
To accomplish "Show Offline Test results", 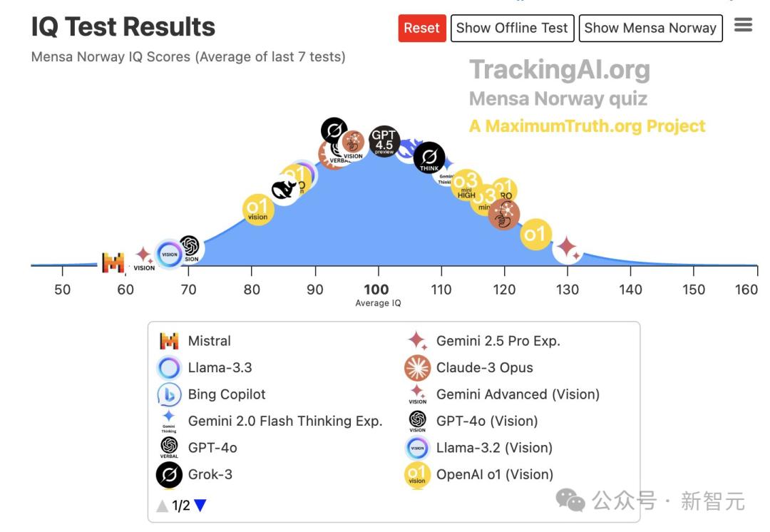I will (x=512, y=28).
